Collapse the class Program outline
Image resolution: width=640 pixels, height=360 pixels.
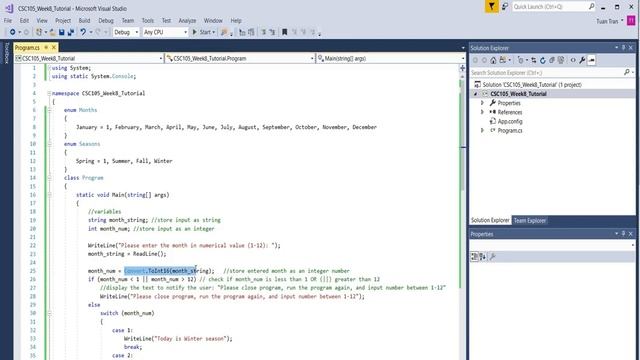point(49,178)
